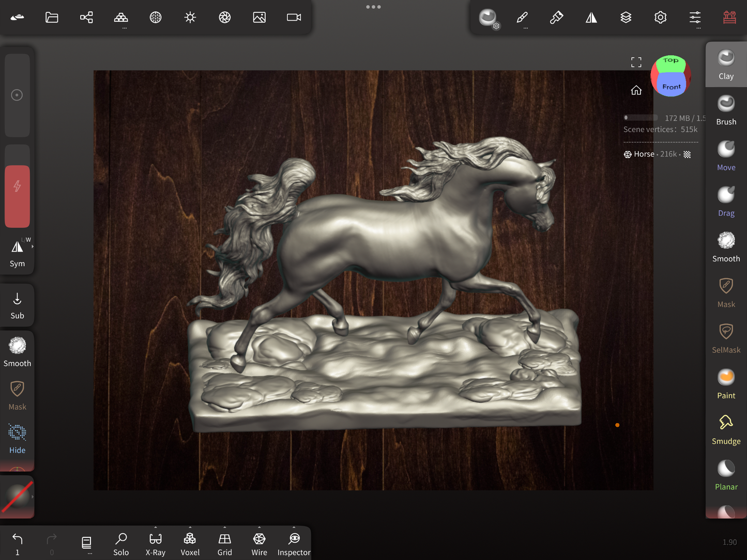This screenshot has height=560, width=747.
Task: Pick the Smudge tool
Action: point(726,429)
